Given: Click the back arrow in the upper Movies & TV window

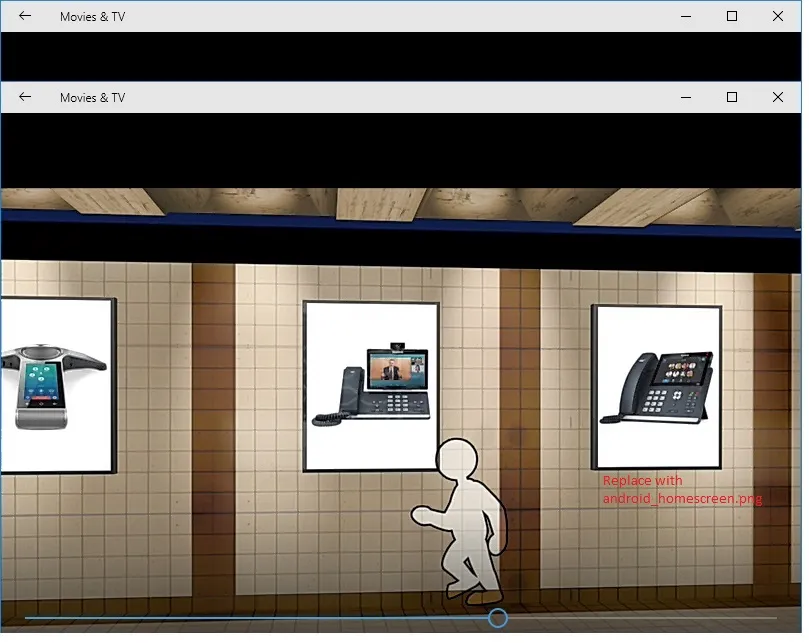Looking at the screenshot, I should coord(25,16).
